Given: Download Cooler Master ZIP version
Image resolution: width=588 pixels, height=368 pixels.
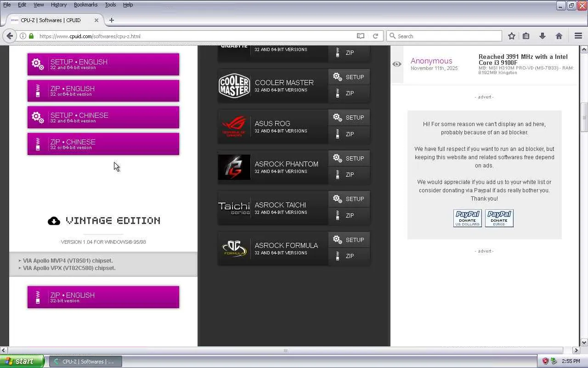Looking at the screenshot, I should coord(349,93).
